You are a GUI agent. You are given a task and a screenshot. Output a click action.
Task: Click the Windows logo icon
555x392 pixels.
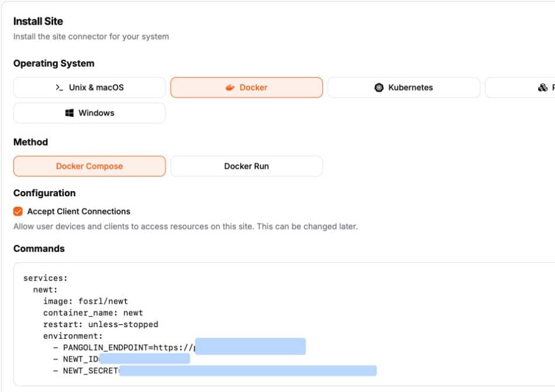[x=70, y=112]
